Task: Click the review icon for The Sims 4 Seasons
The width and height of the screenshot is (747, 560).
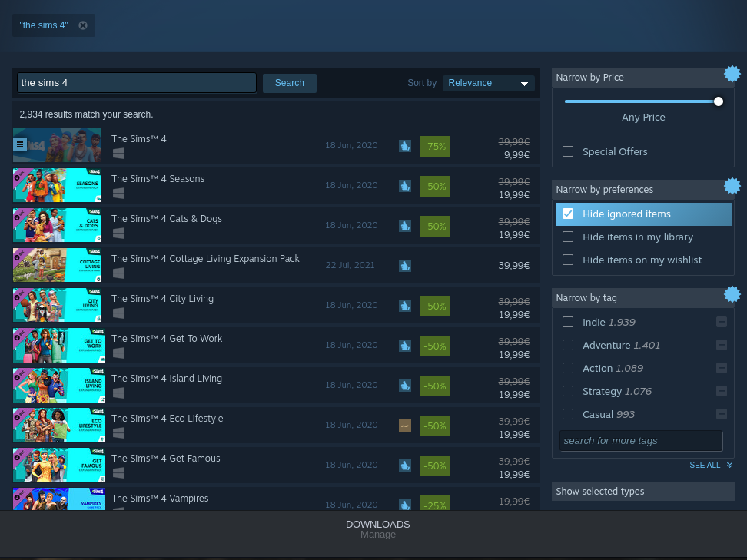Action: pos(405,186)
